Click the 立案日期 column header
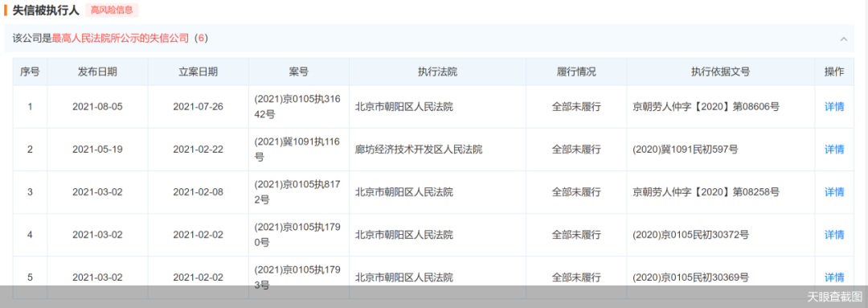Viewport: 868px width, 308px height. click(x=199, y=72)
